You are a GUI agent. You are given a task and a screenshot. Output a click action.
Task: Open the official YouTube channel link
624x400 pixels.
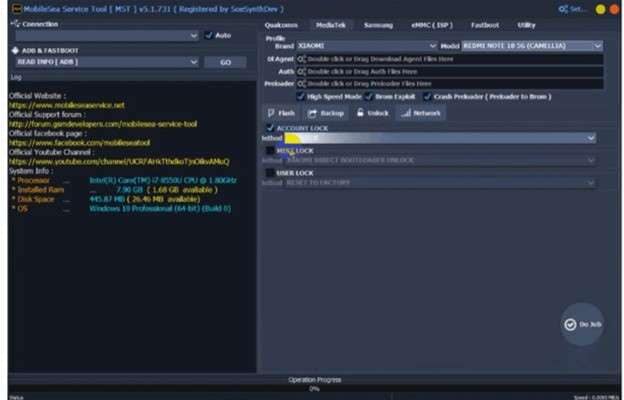tap(119, 162)
